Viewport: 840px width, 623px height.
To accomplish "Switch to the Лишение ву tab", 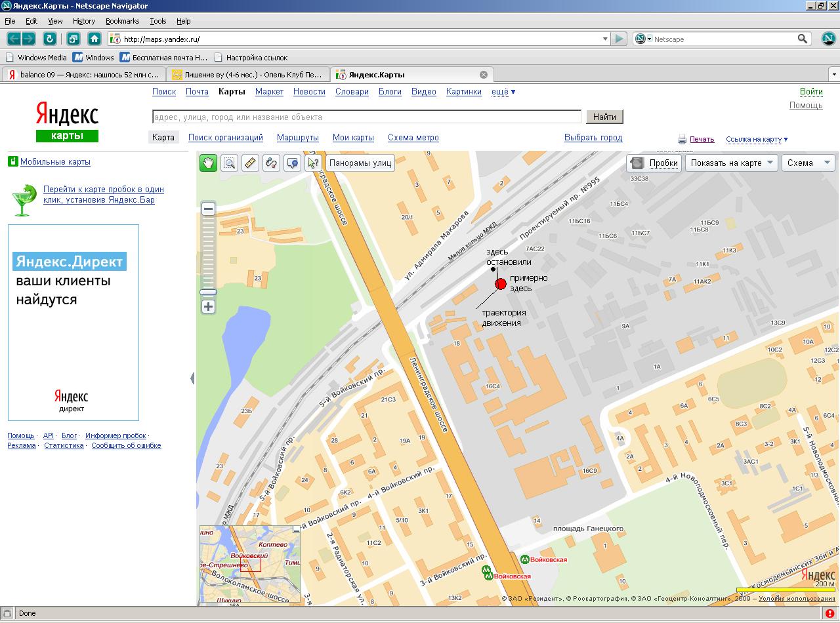I will point(248,74).
